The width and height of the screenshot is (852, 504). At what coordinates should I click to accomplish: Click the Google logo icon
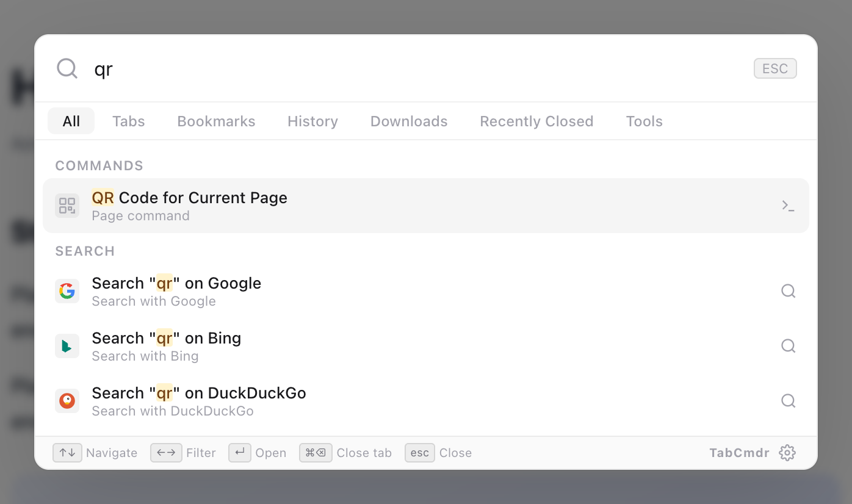pos(67,291)
